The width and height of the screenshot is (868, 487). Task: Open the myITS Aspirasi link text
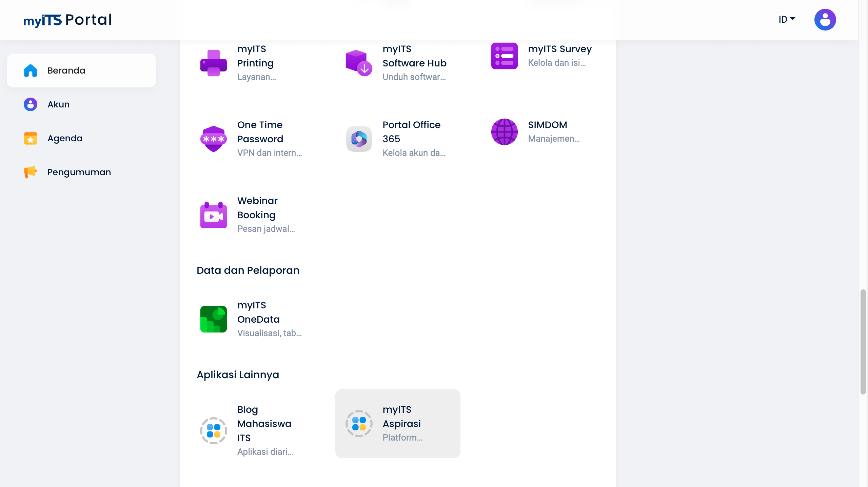(x=401, y=417)
